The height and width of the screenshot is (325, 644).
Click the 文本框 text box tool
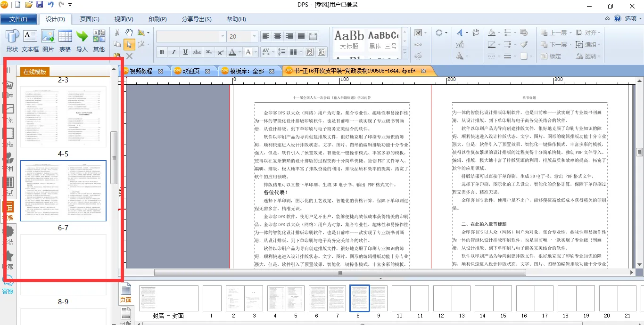(x=30, y=41)
